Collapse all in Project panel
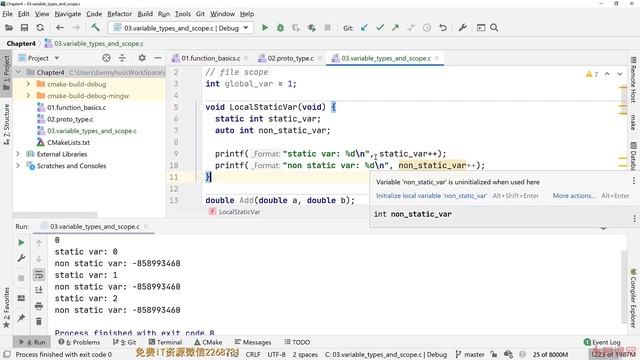Viewport: 640px width, 360px height. 122,58
